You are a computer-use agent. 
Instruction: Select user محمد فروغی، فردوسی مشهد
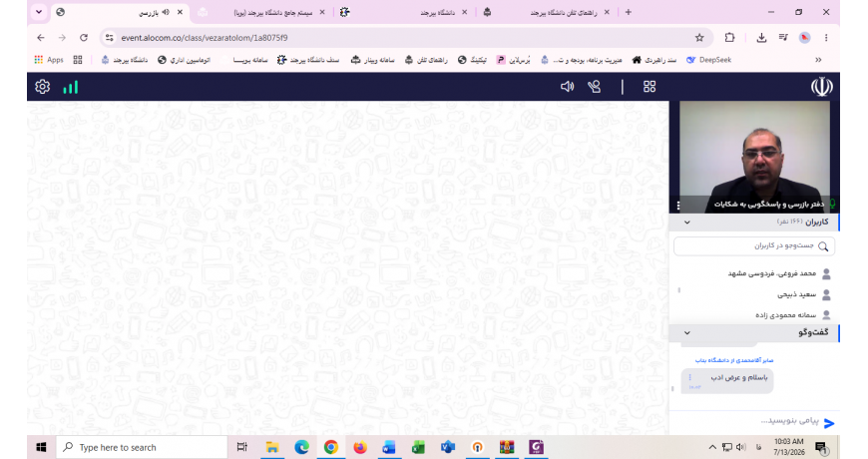[771, 273]
